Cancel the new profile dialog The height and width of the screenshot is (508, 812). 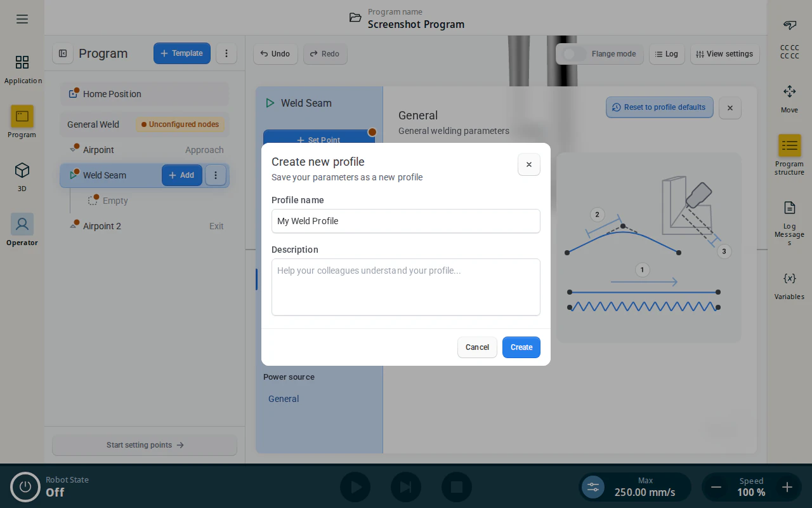coord(477,347)
